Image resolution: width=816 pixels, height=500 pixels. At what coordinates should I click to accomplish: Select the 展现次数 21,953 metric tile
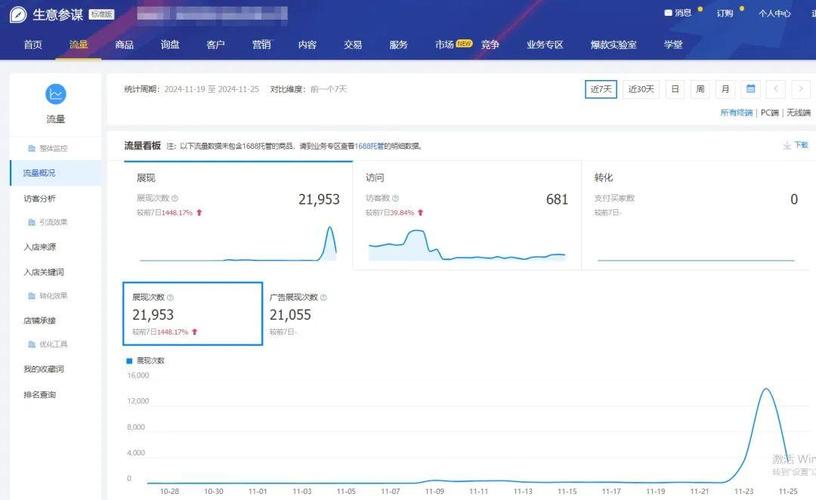coord(193,314)
